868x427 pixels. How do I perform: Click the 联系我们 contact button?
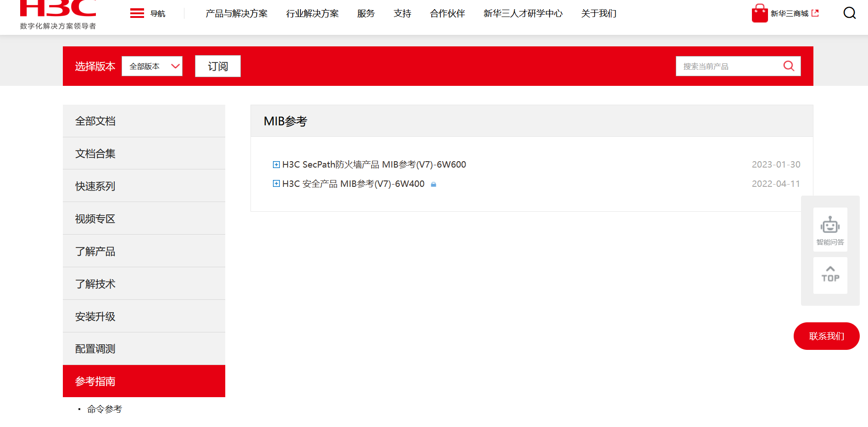[x=827, y=336]
